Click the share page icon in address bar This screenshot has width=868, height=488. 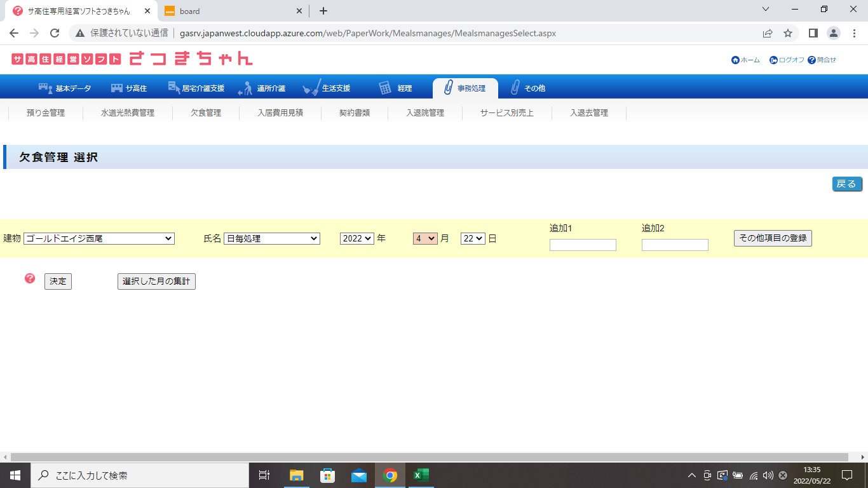pos(768,33)
